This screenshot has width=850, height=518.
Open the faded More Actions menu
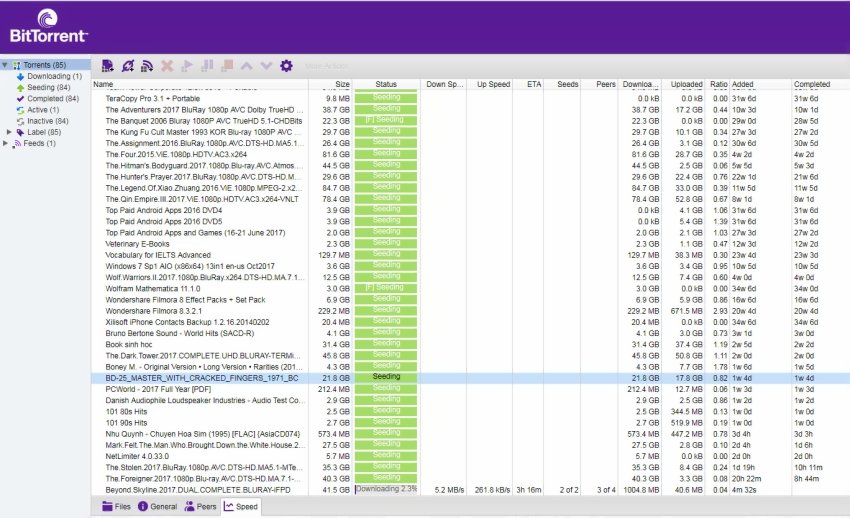pos(326,66)
